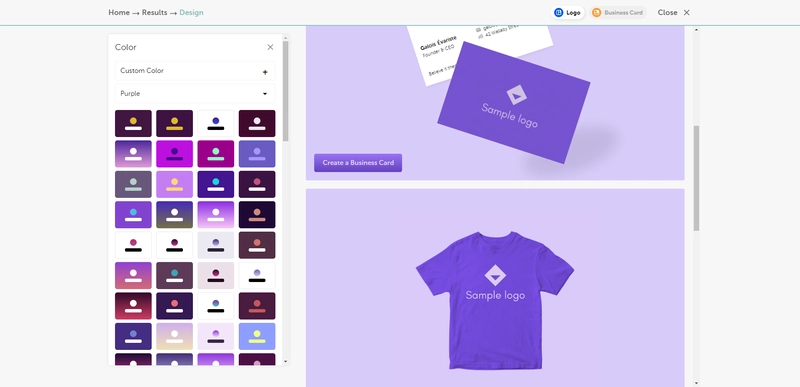Click dropdown caret in Purple selector
The image size is (800, 387).
point(265,94)
